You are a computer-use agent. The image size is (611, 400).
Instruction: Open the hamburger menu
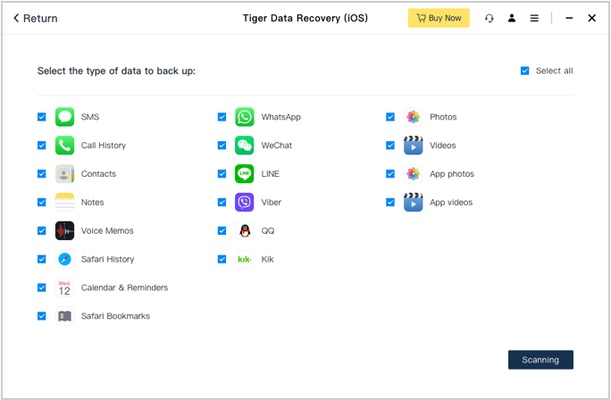(x=534, y=18)
